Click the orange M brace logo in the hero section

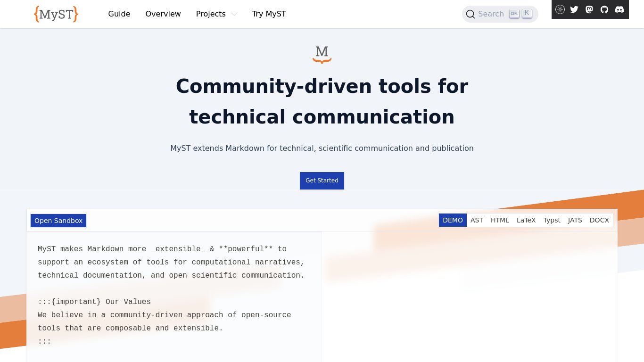point(322,54)
